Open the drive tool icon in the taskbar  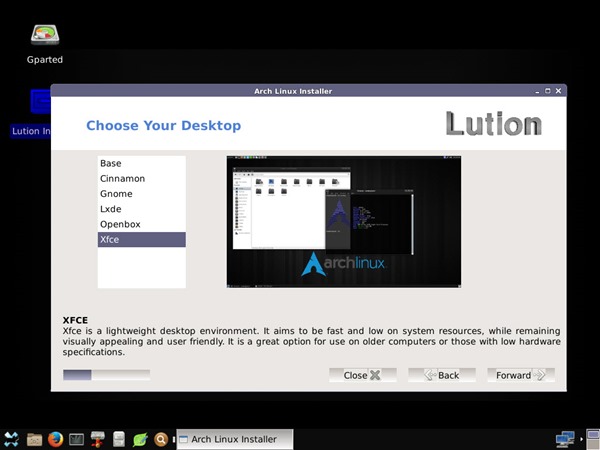(x=98, y=439)
